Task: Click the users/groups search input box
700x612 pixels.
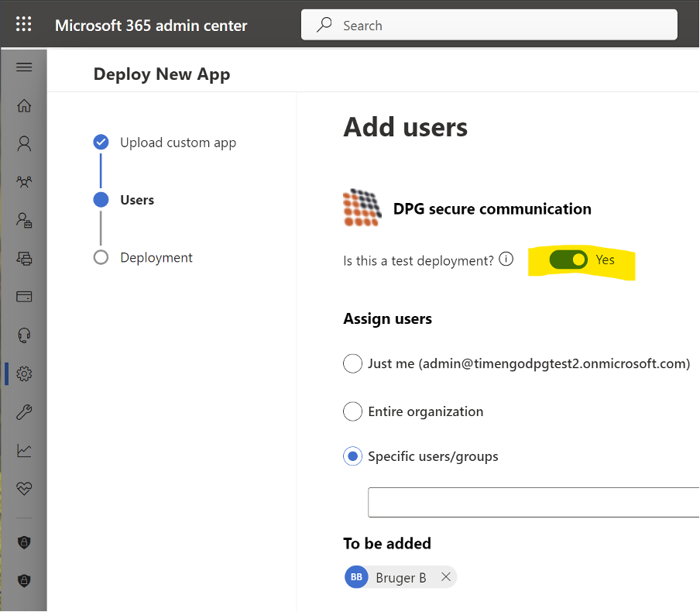Action: point(534,503)
